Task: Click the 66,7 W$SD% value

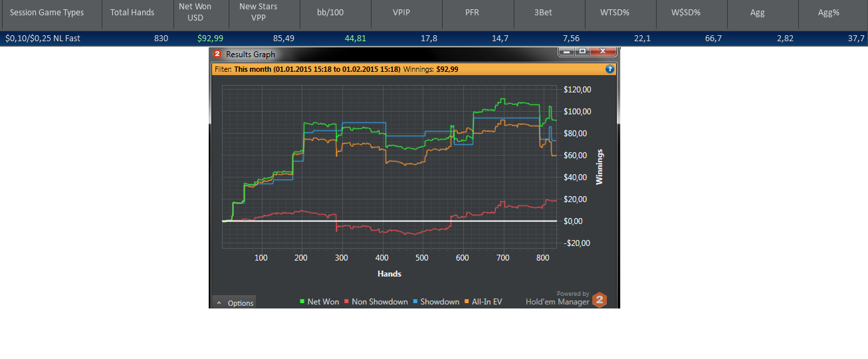Action: click(714, 39)
